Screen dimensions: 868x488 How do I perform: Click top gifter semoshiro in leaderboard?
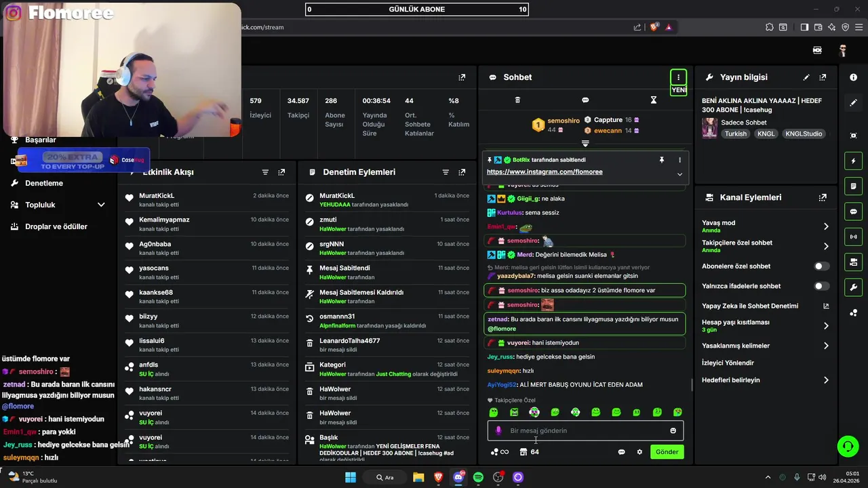tap(555, 125)
